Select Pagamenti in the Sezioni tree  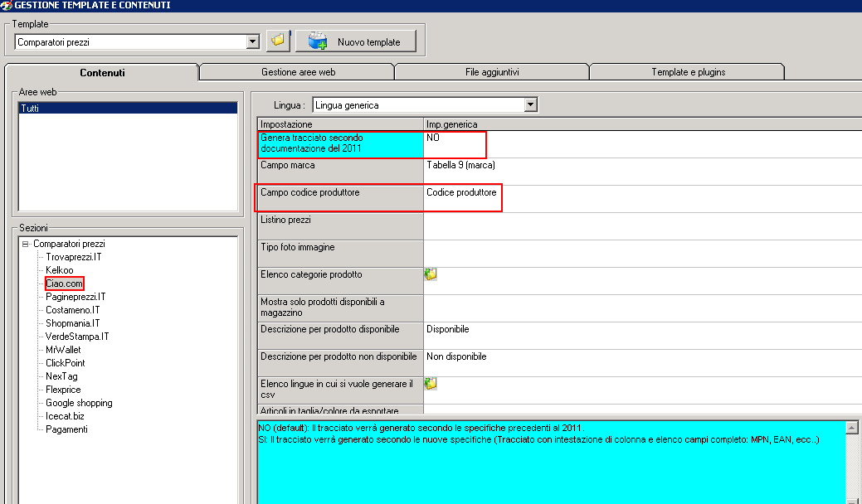click(x=66, y=429)
